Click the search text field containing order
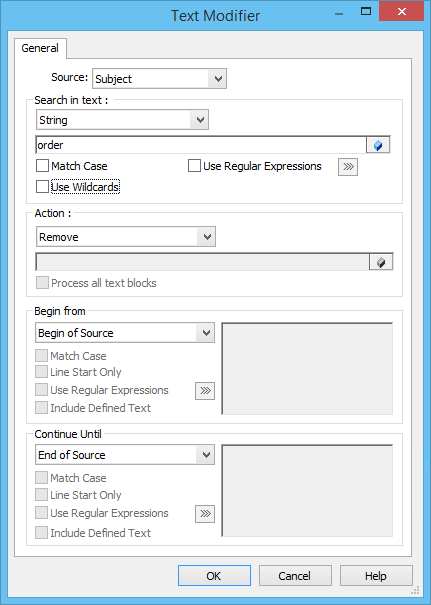 [x=201, y=145]
